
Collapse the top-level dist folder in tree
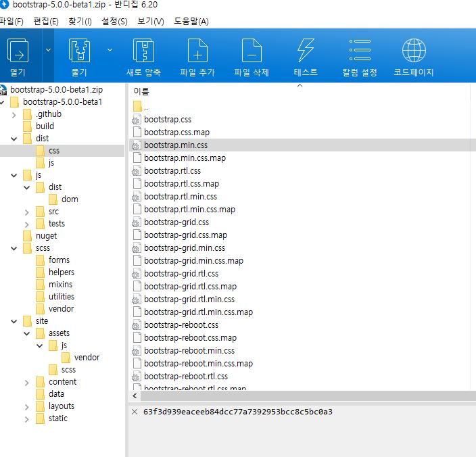(x=14, y=139)
